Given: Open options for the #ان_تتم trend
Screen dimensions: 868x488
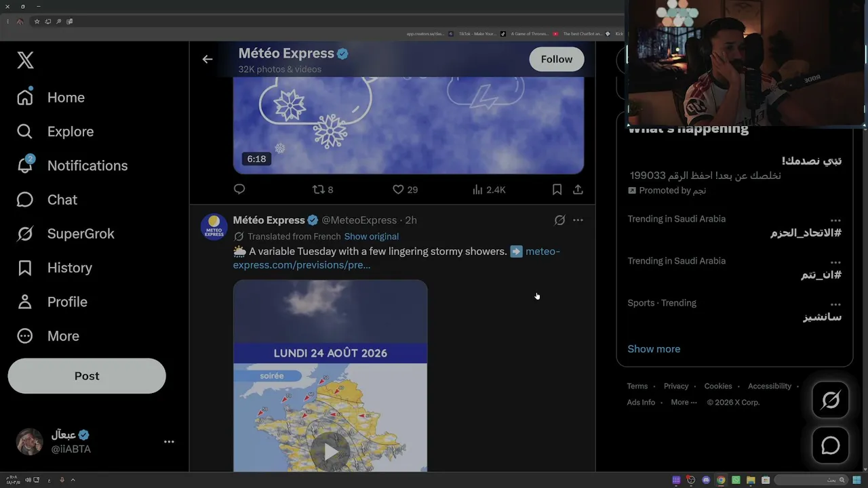Looking at the screenshot, I should tap(835, 262).
